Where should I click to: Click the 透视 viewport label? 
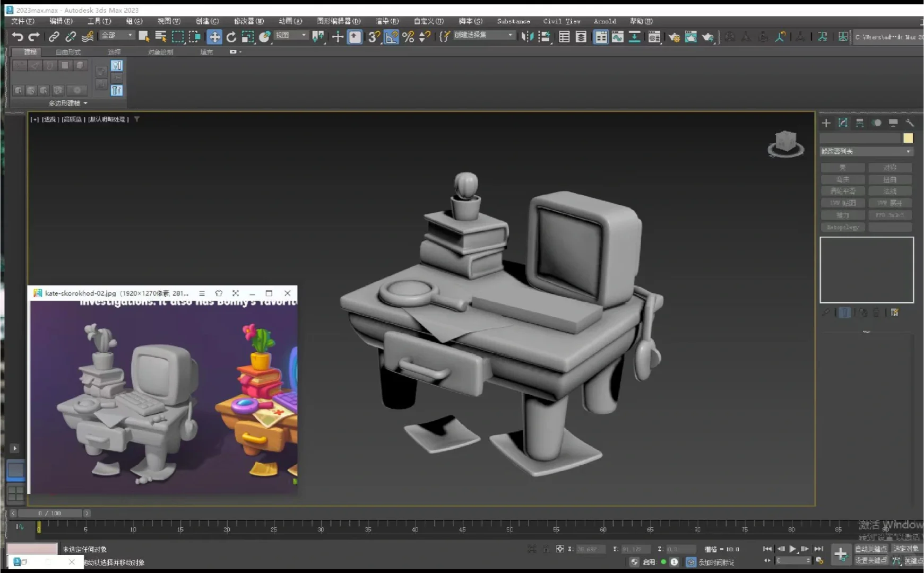pyautogui.click(x=50, y=119)
